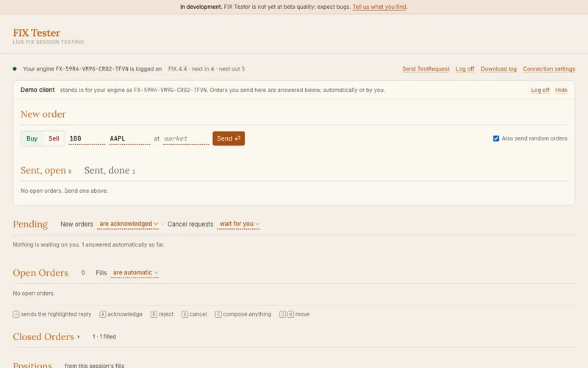Open the New orders 'are acknowledged' dropdown

[128, 224]
